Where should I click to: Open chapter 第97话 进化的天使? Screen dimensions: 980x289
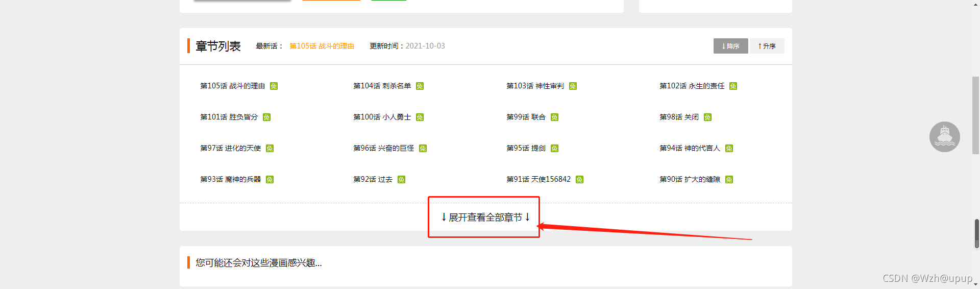[230, 148]
